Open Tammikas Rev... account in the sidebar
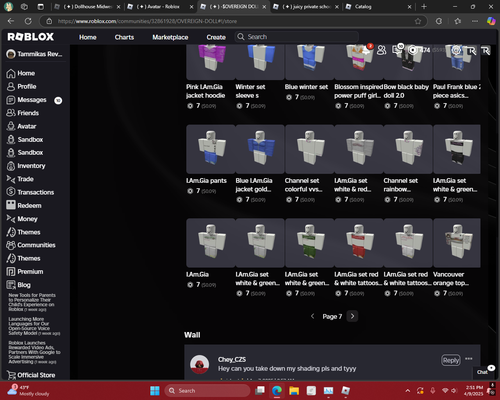 35,54
